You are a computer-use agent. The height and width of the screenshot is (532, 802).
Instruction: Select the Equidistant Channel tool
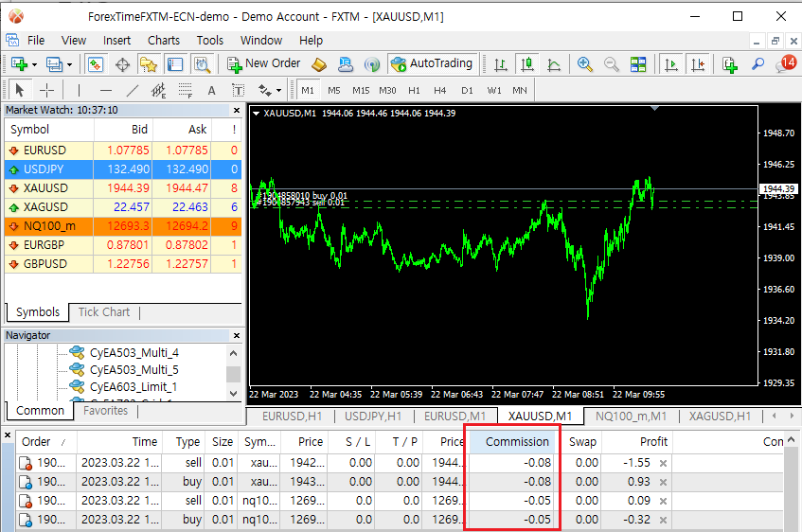[158, 91]
